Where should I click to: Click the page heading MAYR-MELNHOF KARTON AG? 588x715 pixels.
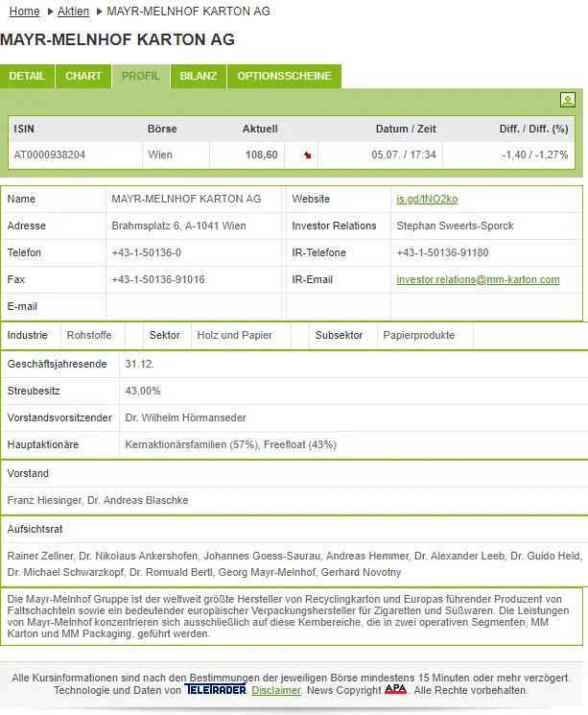click(118, 39)
